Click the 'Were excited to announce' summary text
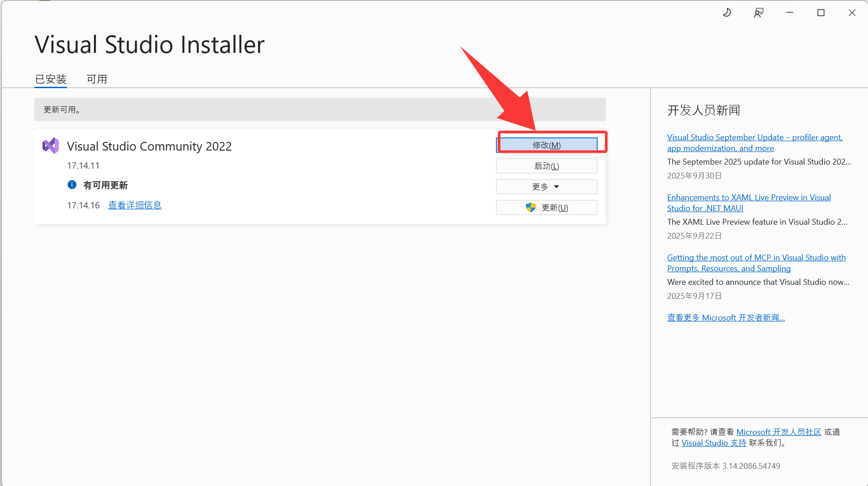This screenshot has height=486, width=868. [758, 282]
